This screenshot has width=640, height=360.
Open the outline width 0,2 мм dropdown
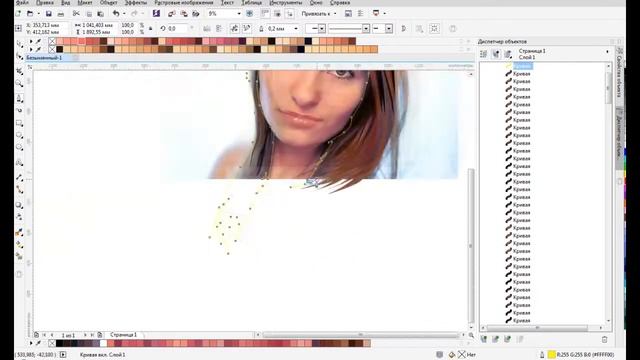(296, 29)
